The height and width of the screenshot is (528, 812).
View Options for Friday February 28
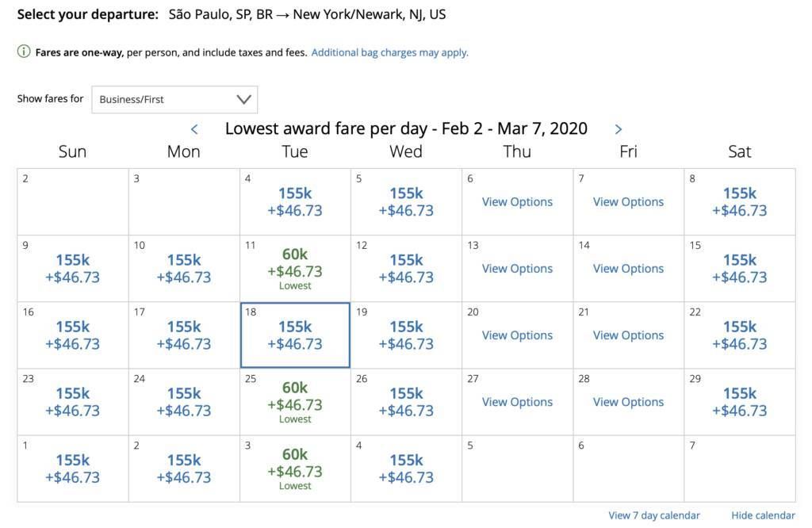click(x=628, y=402)
